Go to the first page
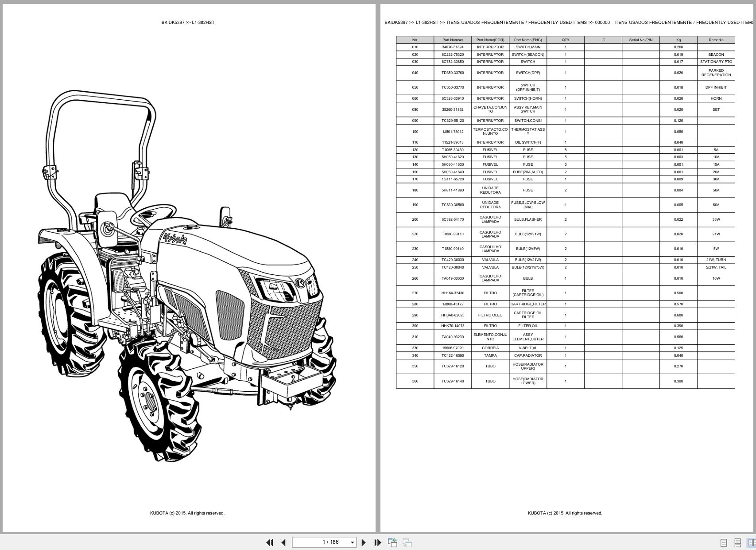The image size is (756, 550). click(270, 542)
